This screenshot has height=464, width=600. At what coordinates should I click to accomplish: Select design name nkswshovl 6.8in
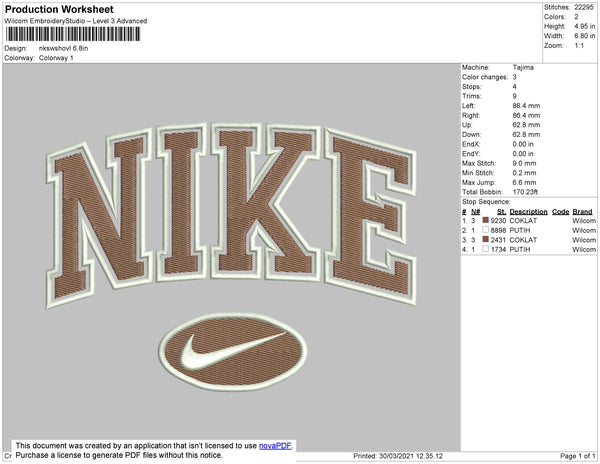click(64, 49)
